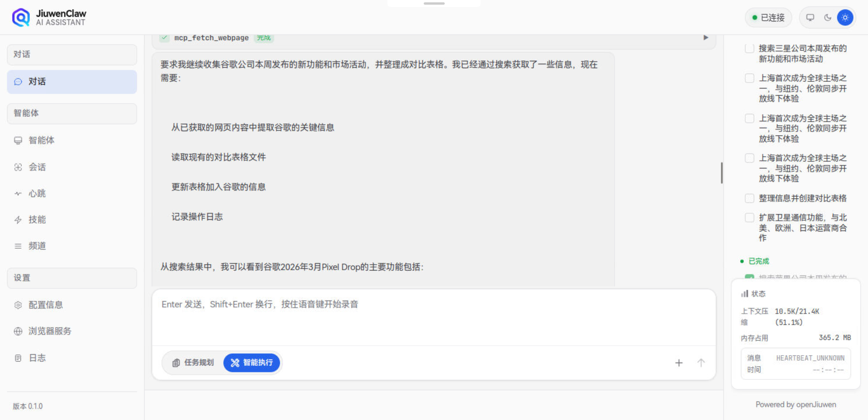Open the 频道 channels menu item
This screenshot has height=420, width=868.
pyautogui.click(x=72, y=246)
